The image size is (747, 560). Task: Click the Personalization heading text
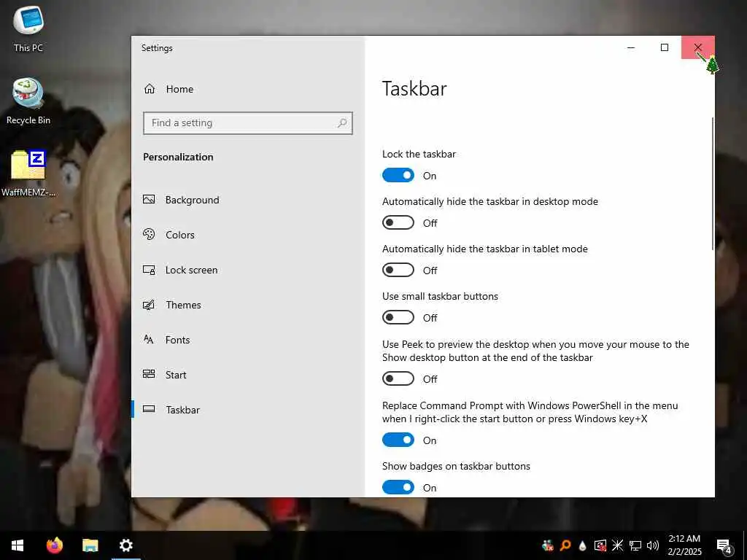[x=178, y=157]
